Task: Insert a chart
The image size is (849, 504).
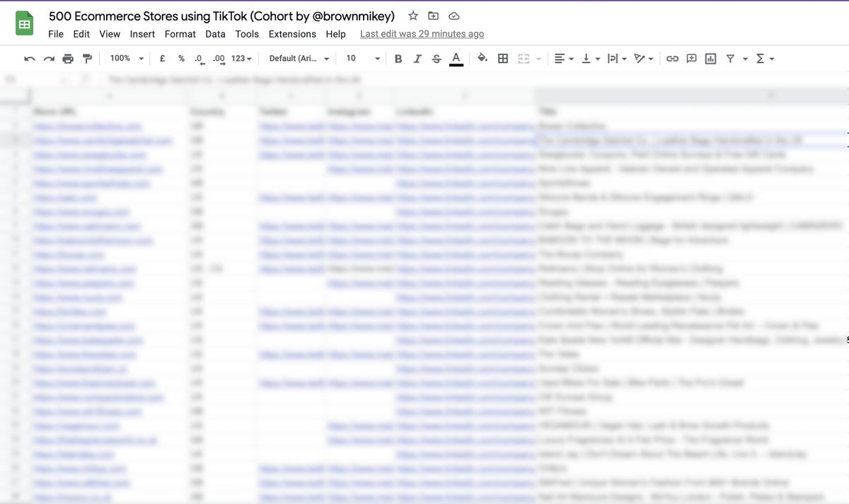Action: (710, 59)
